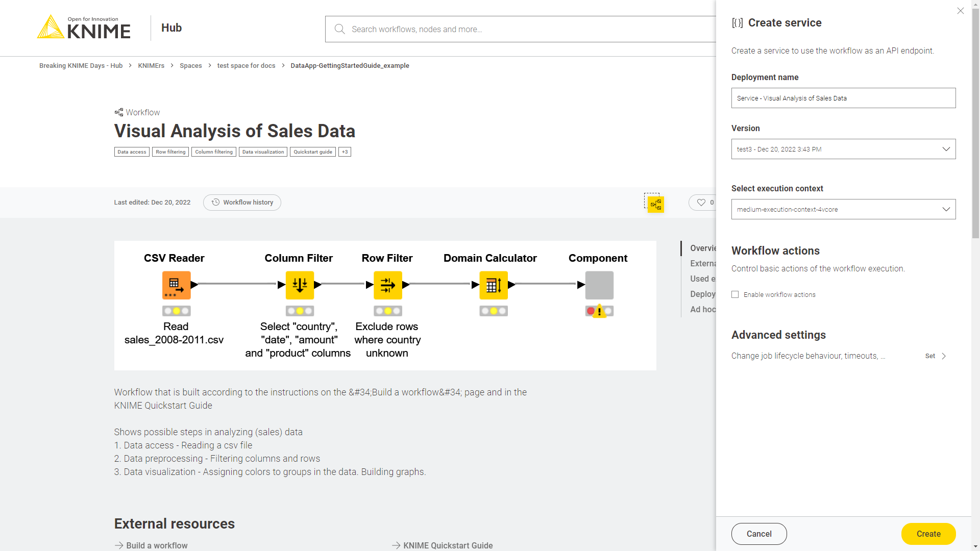Viewport: 980px width, 551px height.
Task: Click the KNIME logo
Action: [x=84, y=28]
